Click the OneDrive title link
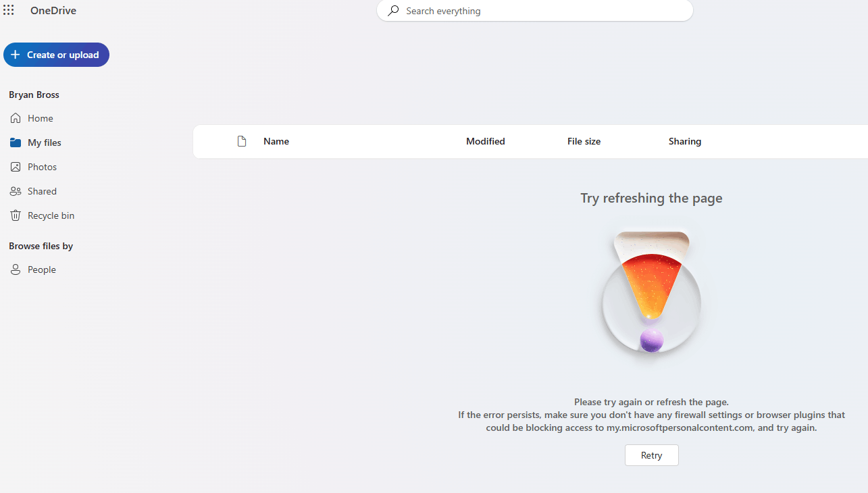The width and height of the screenshot is (868, 493). (53, 10)
